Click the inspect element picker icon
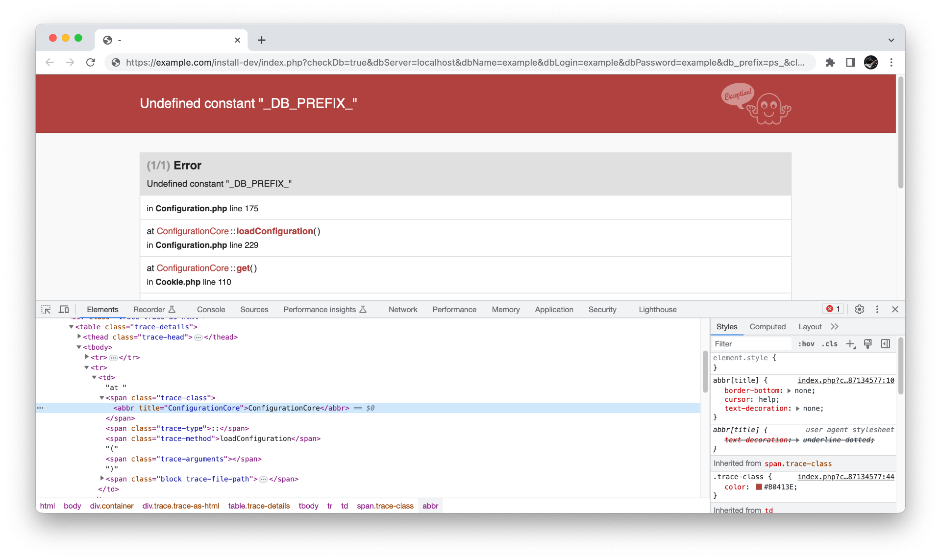 coord(46,309)
